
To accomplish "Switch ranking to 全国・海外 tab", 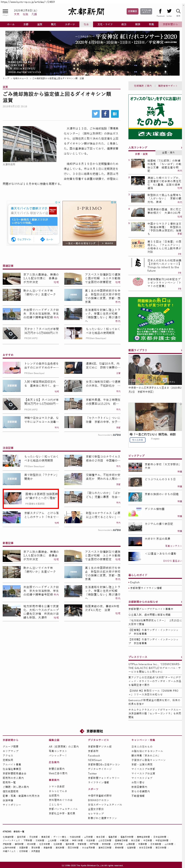I will click(168, 153).
